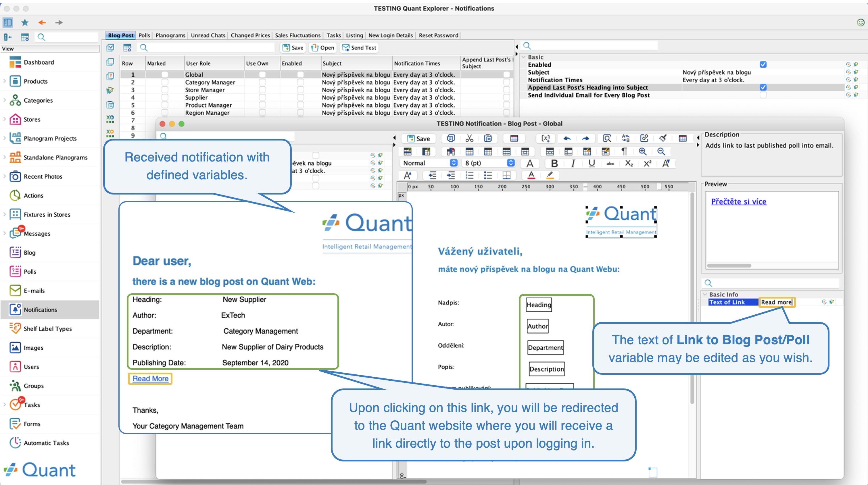
Task: Open the 8 (pt) font size dropdown
Action: click(x=489, y=163)
